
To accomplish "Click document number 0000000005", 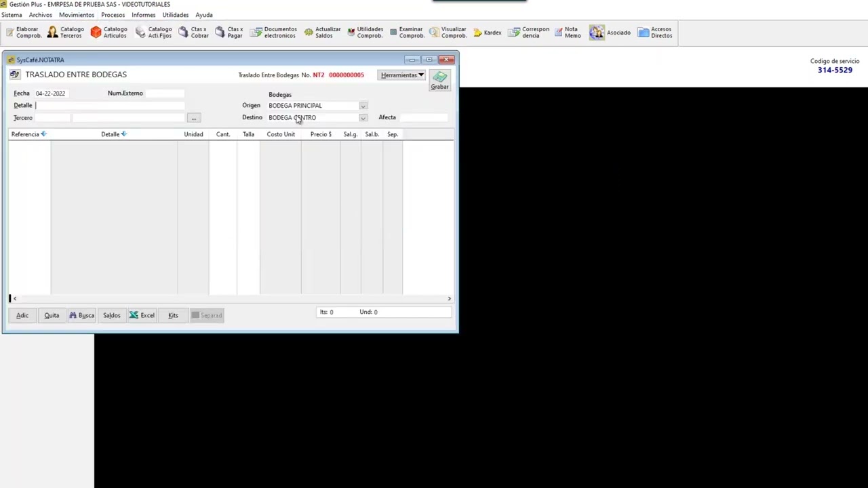I will [x=347, y=75].
